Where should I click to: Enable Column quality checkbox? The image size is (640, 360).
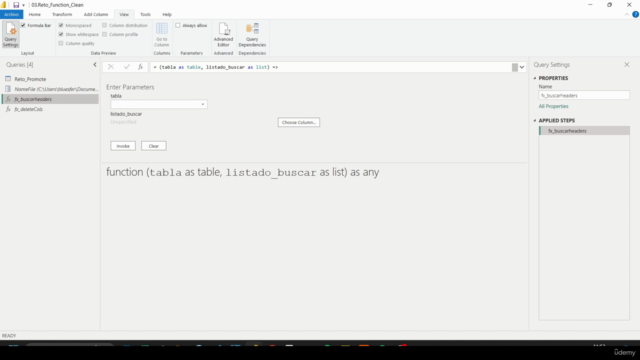coord(61,43)
